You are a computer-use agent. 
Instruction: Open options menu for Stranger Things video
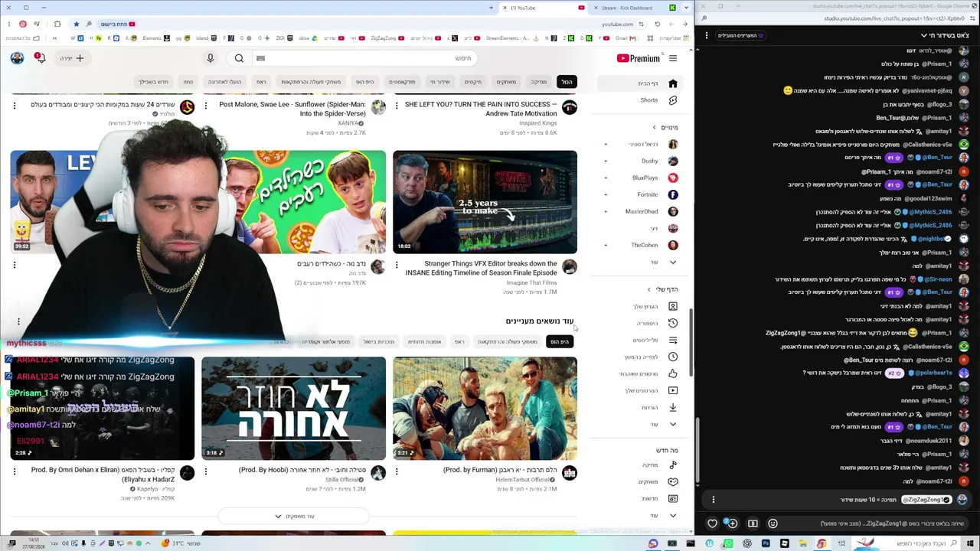(397, 266)
